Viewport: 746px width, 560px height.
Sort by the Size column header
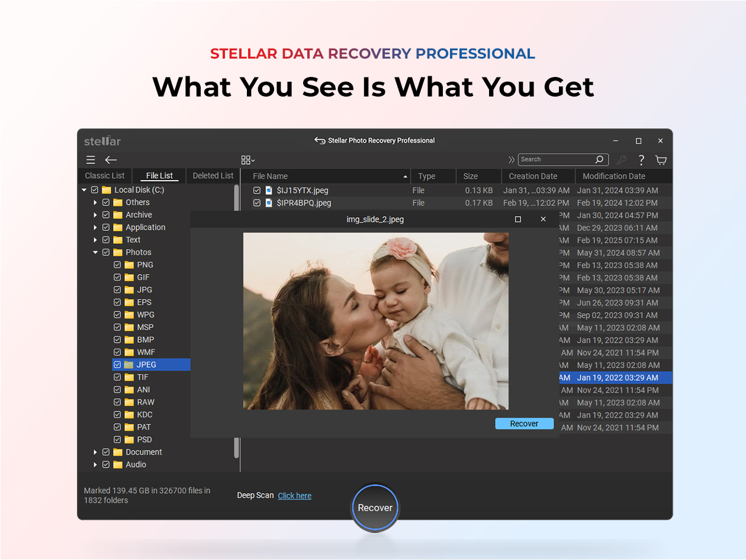[478, 176]
